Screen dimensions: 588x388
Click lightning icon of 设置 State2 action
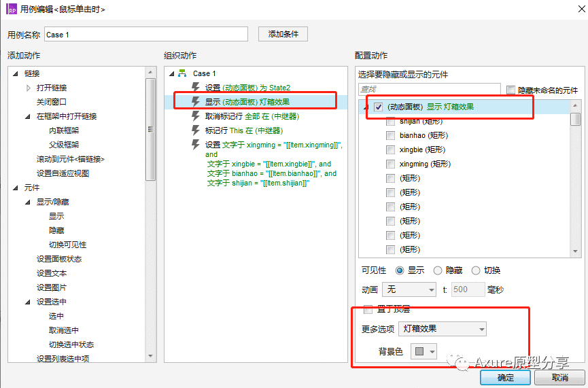point(195,87)
